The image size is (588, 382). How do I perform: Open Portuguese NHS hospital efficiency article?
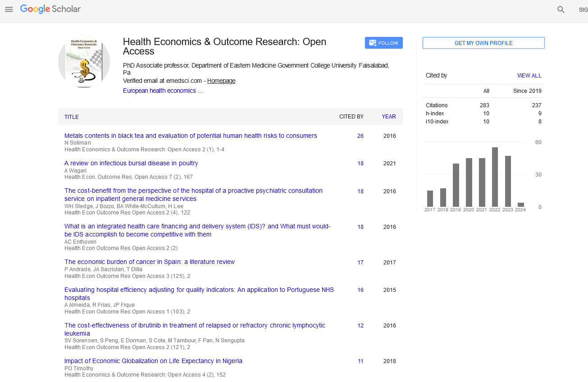(x=199, y=294)
